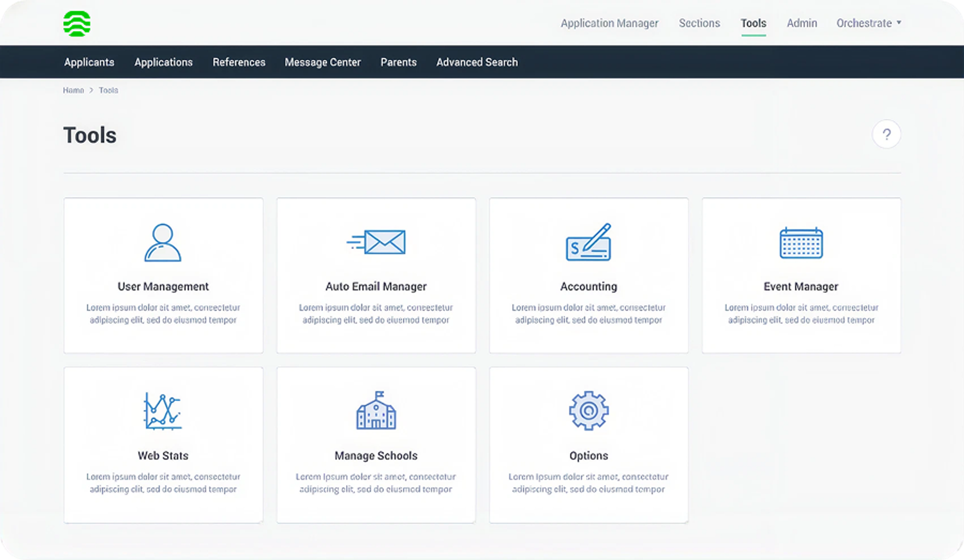Open Sections in top navigation
The width and height of the screenshot is (964, 560).
click(699, 23)
